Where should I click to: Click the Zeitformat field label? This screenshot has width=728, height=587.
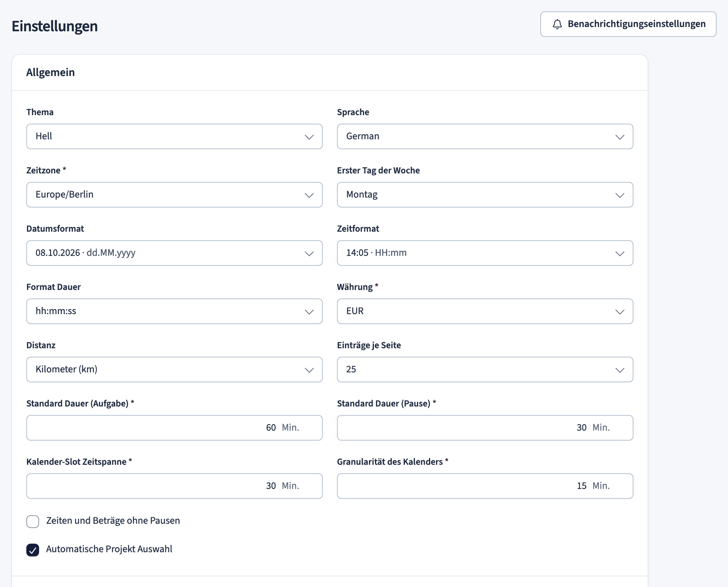pos(358,228)
